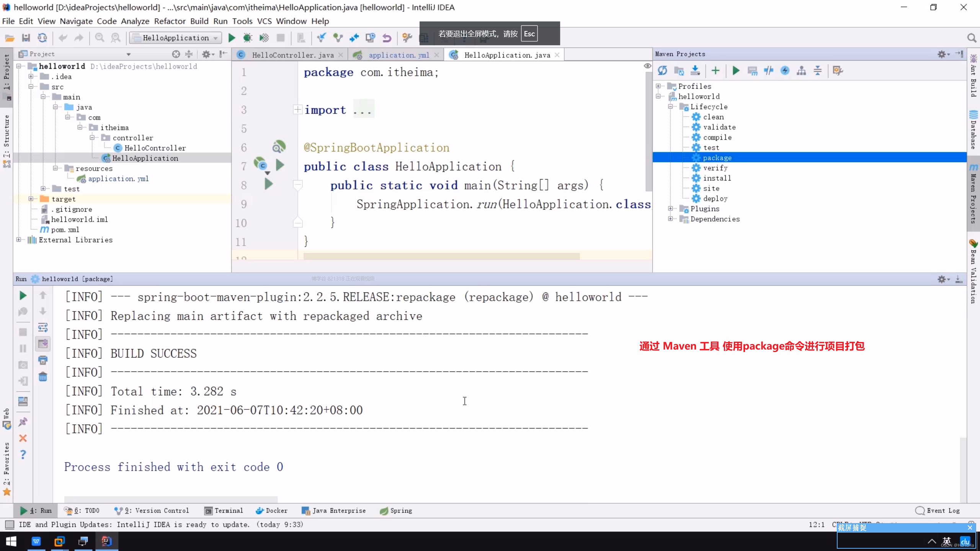Unfold the collapsed import block on line 3
Viewport: 980px width, 551px height.
coord(297,110)
